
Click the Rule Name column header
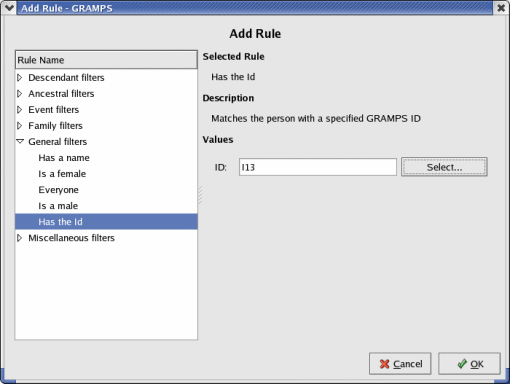click(x=106, y=60)
